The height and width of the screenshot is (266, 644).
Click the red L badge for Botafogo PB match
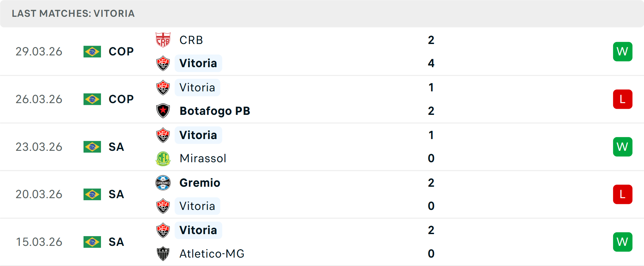click(x=623, y=99)
